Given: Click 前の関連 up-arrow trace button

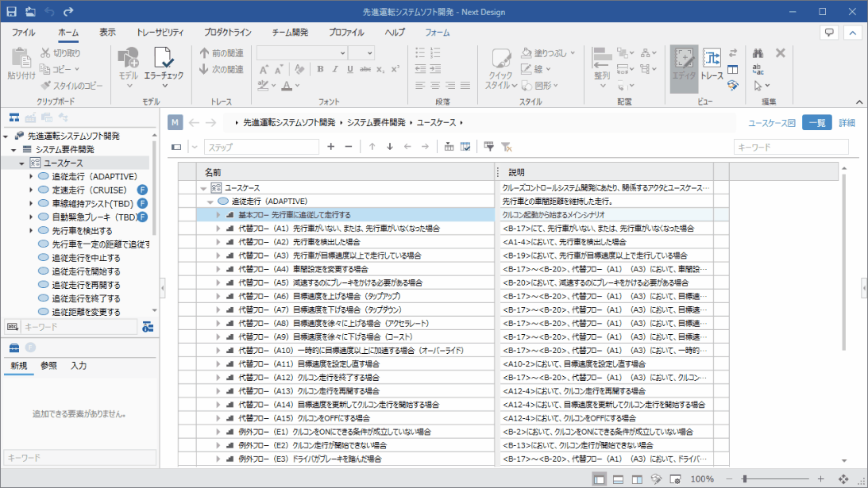Looking at the screenshot, I should coord(222,53).
